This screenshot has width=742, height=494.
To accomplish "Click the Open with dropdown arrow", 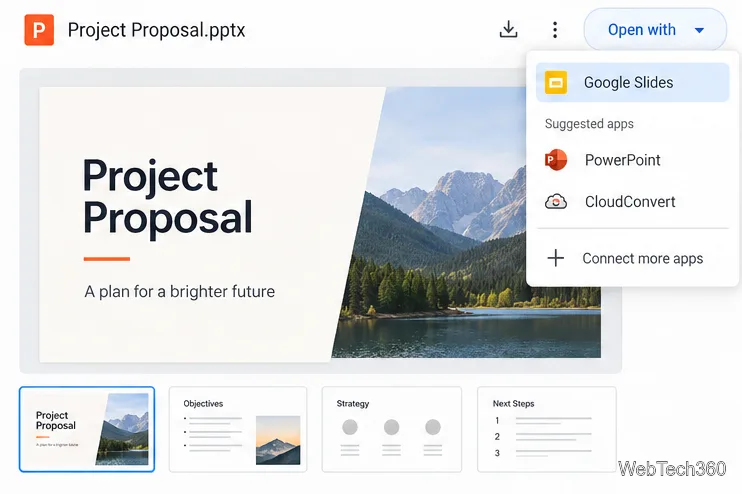I will [699, 30].
